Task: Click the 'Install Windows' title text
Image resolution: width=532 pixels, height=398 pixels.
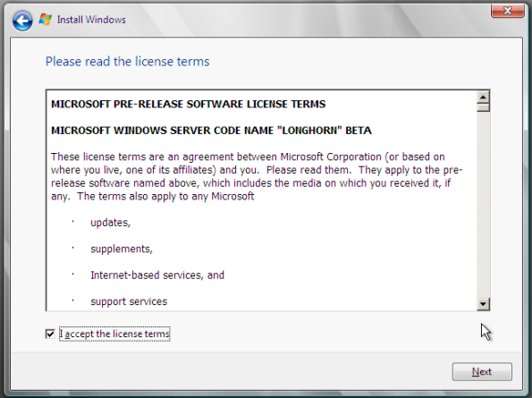Action: 91,20
